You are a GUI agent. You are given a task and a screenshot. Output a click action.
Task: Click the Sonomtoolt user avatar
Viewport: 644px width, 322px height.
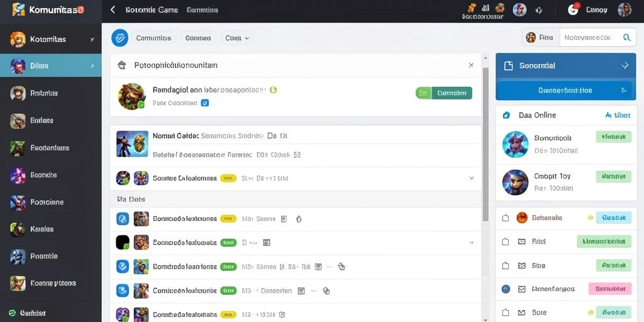coord(516,144)
